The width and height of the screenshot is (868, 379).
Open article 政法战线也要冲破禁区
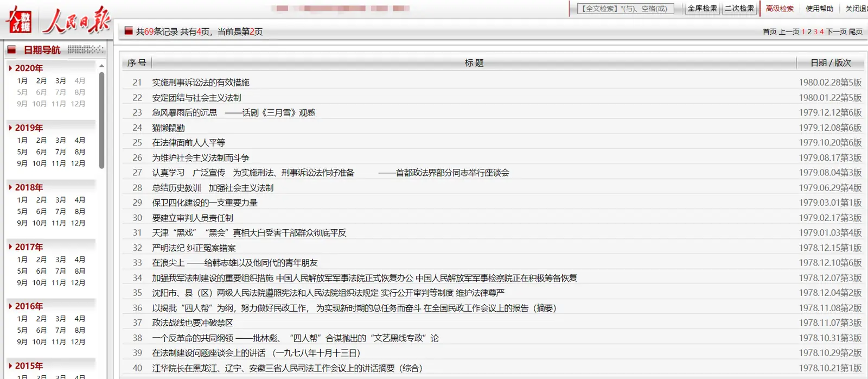[193, 323]
